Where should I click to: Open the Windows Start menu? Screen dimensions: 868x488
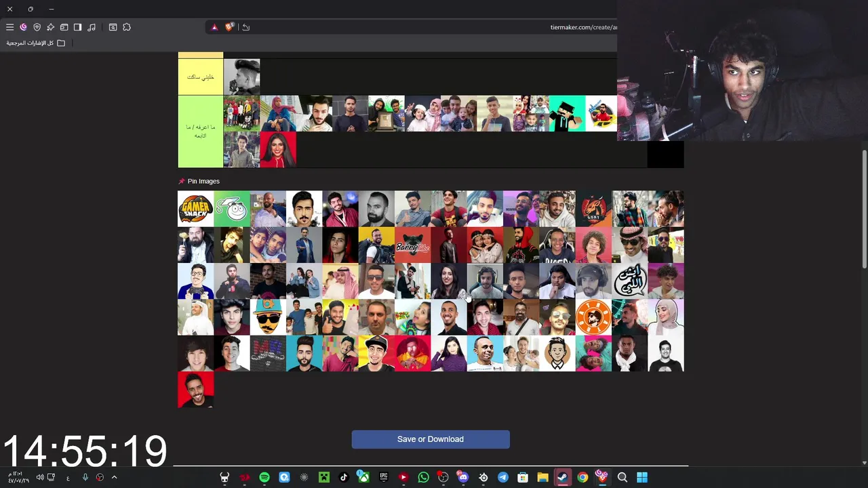pos(642,477)
